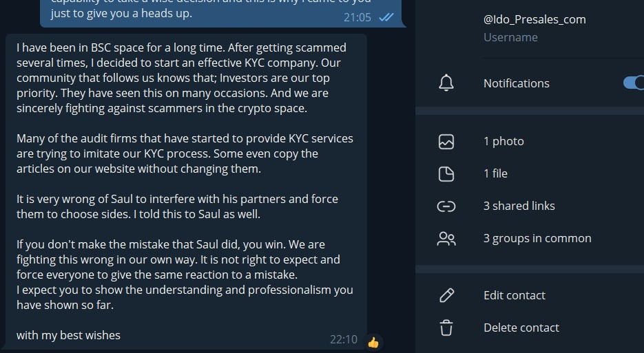The height and width of the screenshot is (353, 644).
Task: Click the 22:10 message timestamp
Action: 343,339
